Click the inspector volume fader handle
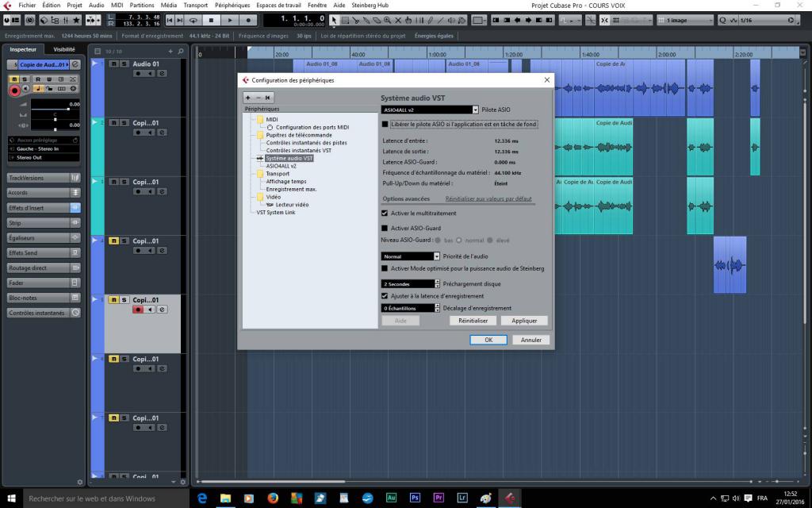812x508 pixels. pyautogui.click(x=68, y=109)
